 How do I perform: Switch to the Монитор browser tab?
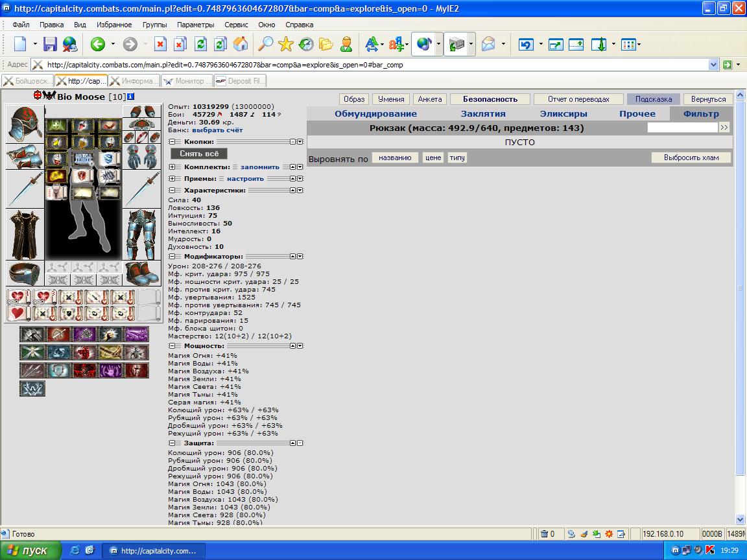pyautogui.click(x=187, y=81)
